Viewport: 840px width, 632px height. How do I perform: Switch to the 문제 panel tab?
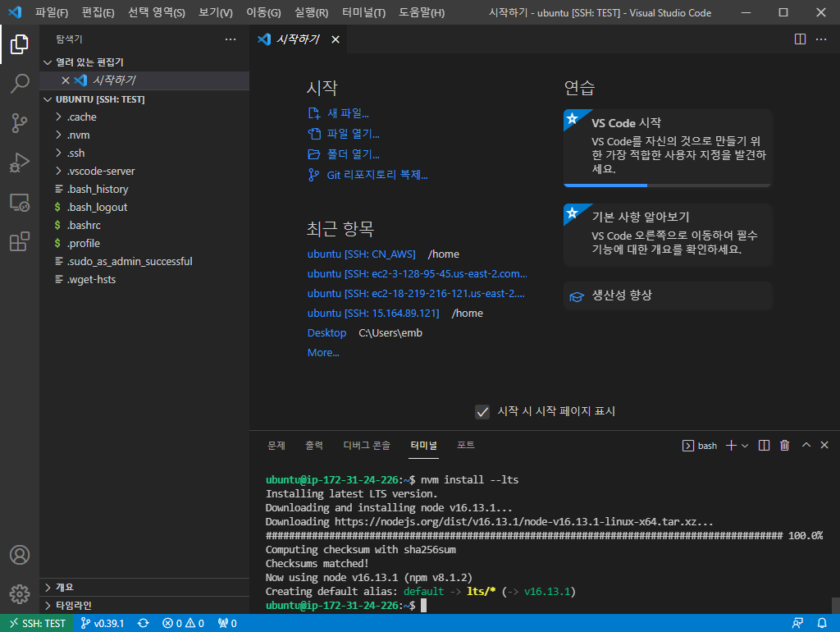[276, 446]
